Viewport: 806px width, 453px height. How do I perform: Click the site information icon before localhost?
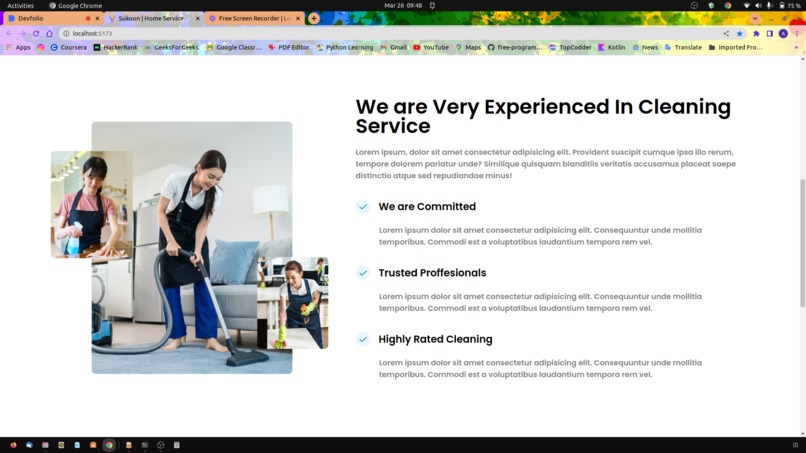click(x=66, y=33)
